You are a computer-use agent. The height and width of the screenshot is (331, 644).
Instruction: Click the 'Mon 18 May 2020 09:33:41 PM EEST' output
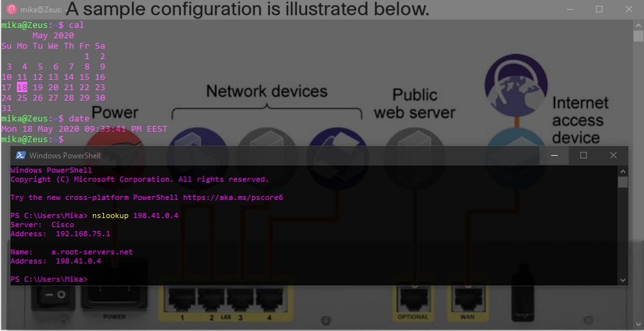click(84, 129)
